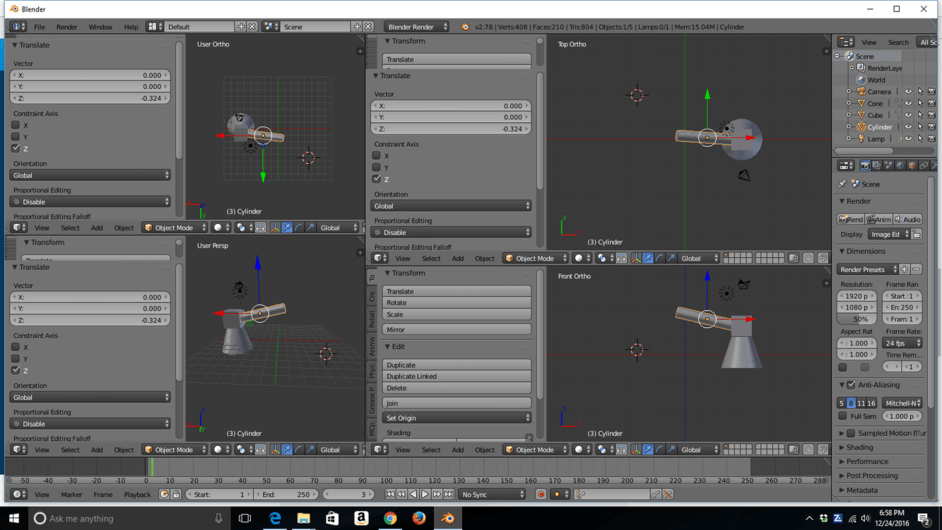Click the Duplicate Linked button
The height and width of the screenshot is (530, 942).
[457, 376]
